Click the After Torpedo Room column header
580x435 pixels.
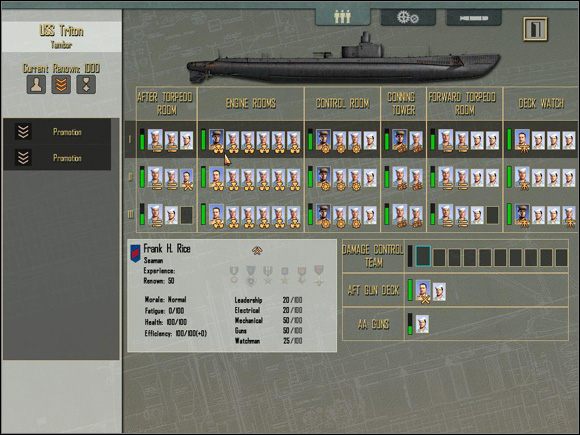[x=167, y=104]
